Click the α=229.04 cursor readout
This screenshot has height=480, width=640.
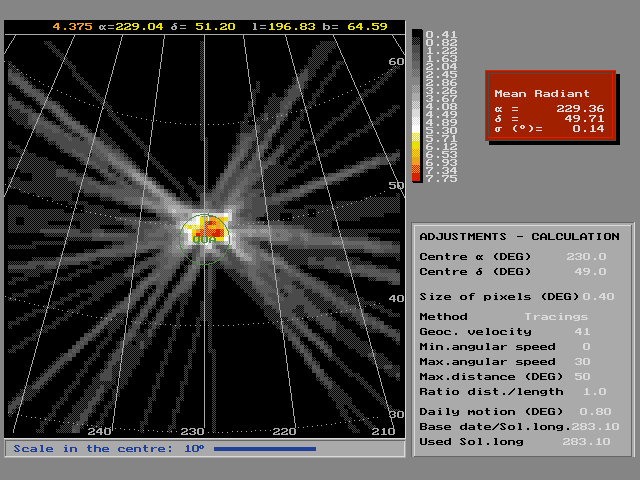pos(131,27)
